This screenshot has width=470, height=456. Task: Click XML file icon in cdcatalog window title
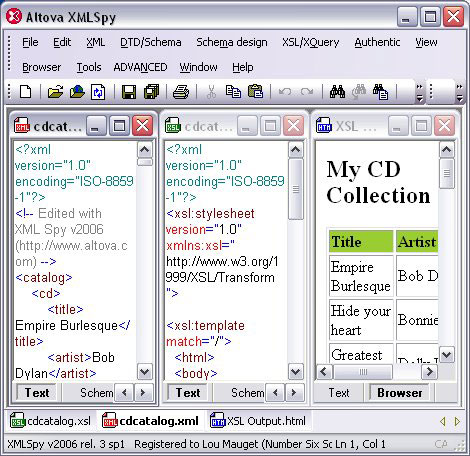click(22, 126)
